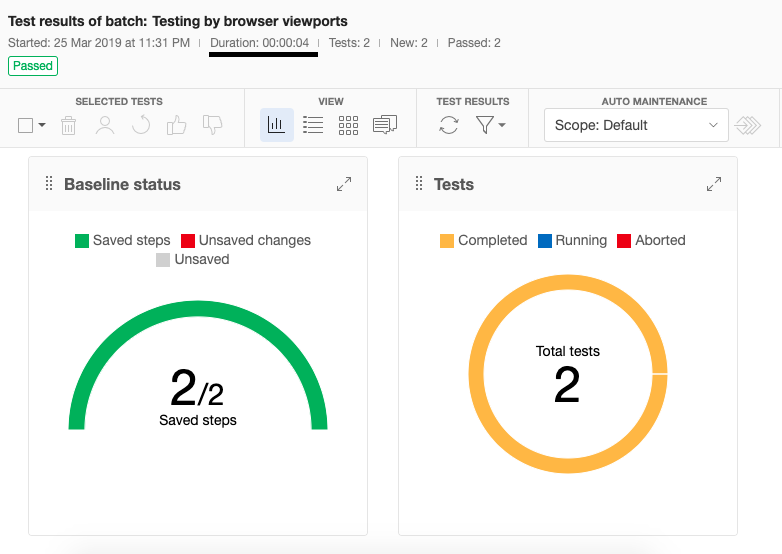Refresh the test results
The width and height of the screenshot is (782, 554).
(x=449, y=125)
